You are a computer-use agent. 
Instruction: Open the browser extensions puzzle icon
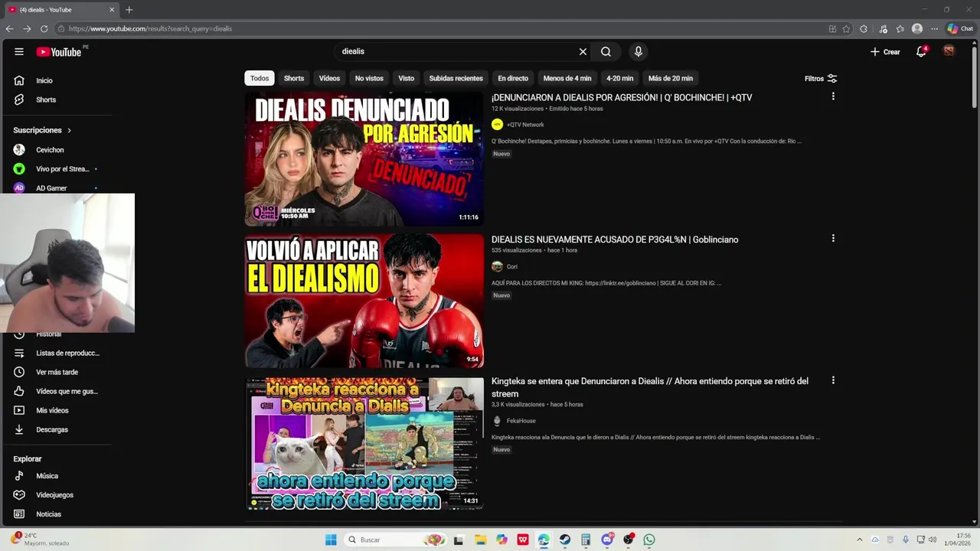click(x=864, y=28)
